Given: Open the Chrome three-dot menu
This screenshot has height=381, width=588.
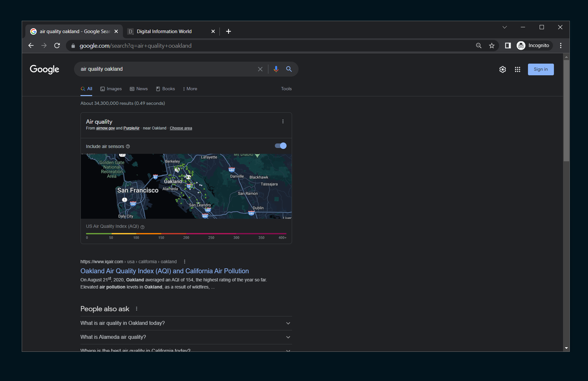Looking at the screenshot, I should 561,46.
